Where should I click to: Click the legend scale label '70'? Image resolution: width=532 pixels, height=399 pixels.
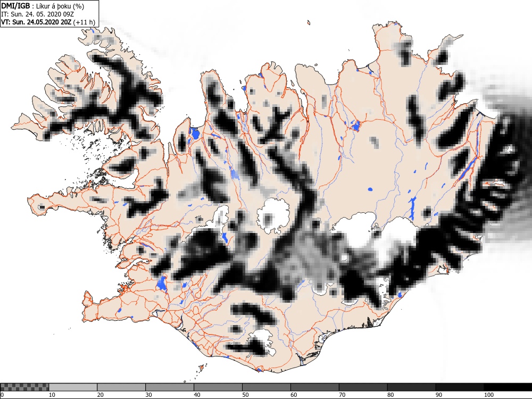[x=342, y=395]
